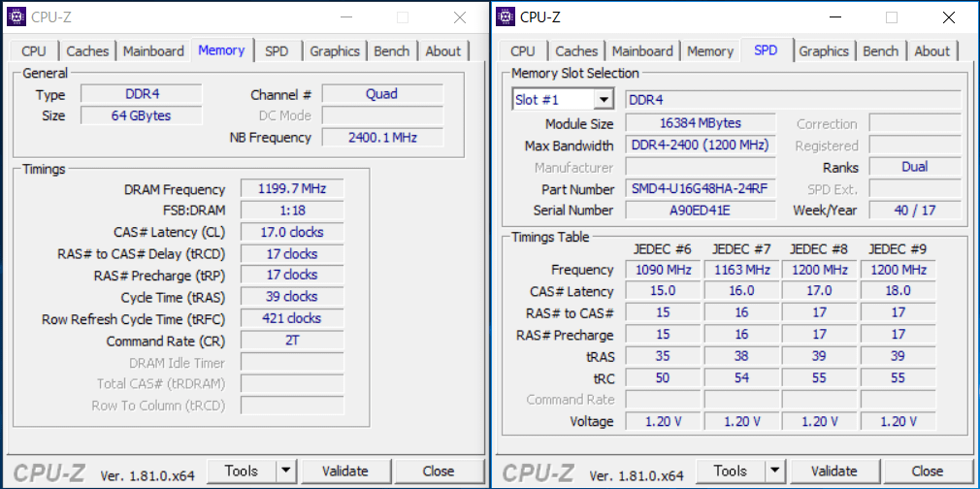
Task: Click the Ranks value Dual
Action: click(915, 167)
